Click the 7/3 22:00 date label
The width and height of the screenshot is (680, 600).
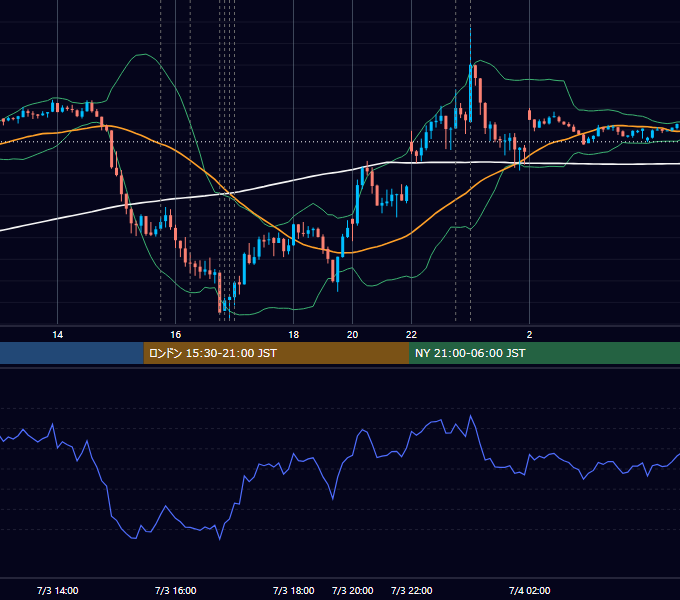click(412, 590)
